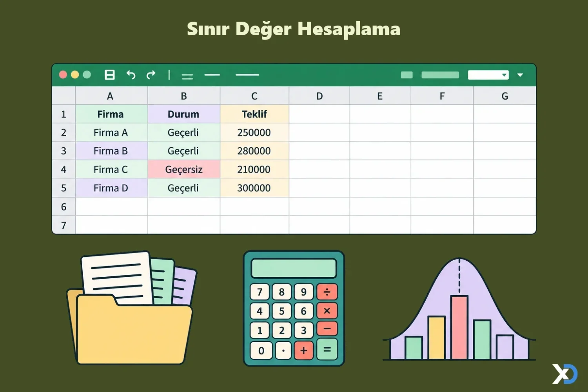
Task: Select column C header
Action: [254, 96]
